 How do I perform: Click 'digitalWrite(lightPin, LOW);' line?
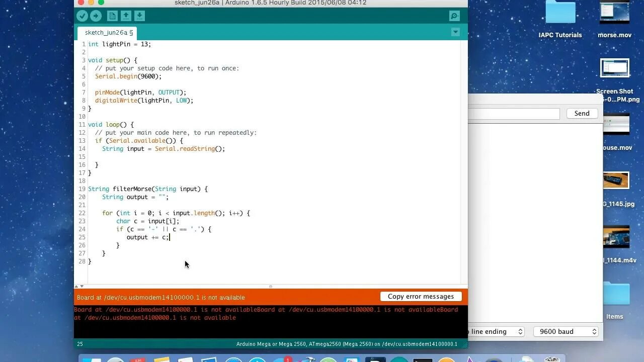coord(144,101)
